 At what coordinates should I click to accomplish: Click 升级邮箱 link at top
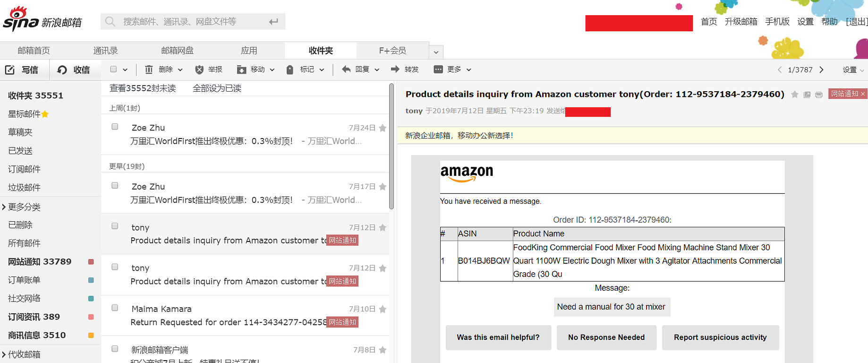pos(741,22)
